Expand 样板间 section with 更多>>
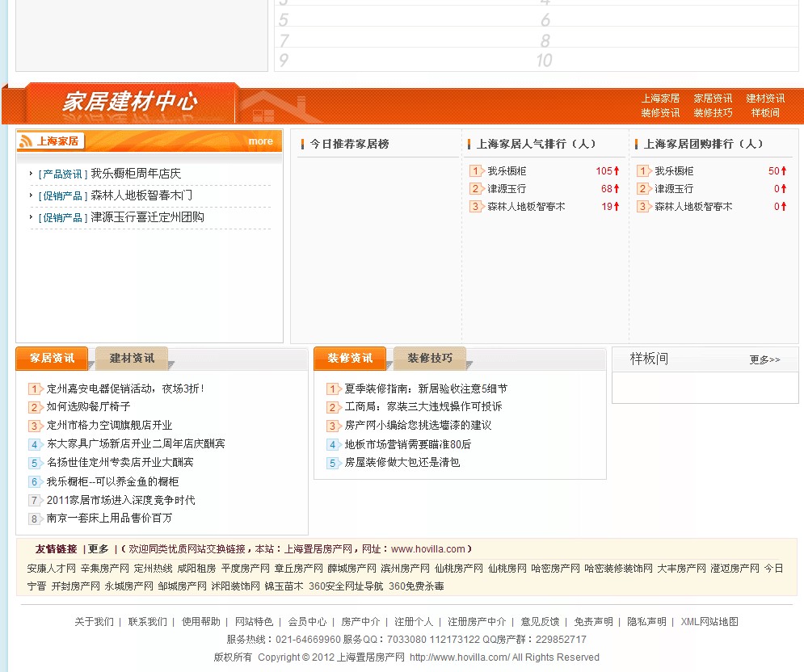The width and height of the screenshot is (804, 672). [x=764, y=359]
